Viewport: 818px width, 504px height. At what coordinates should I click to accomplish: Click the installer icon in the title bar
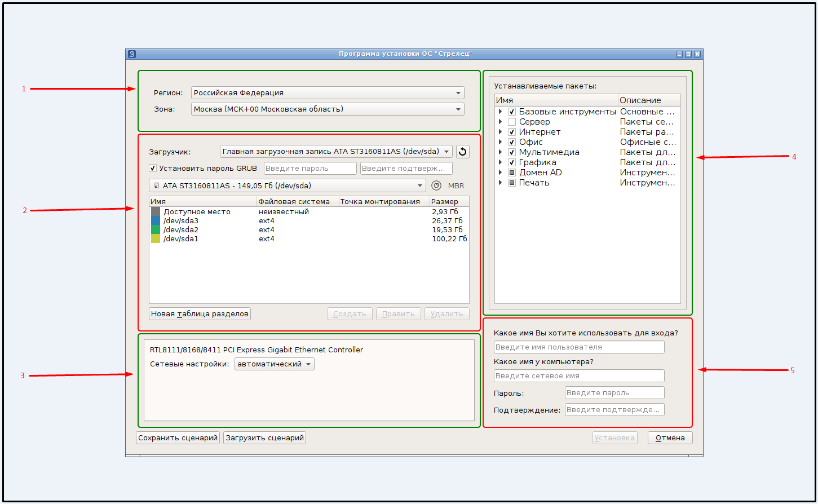(131, 54)
